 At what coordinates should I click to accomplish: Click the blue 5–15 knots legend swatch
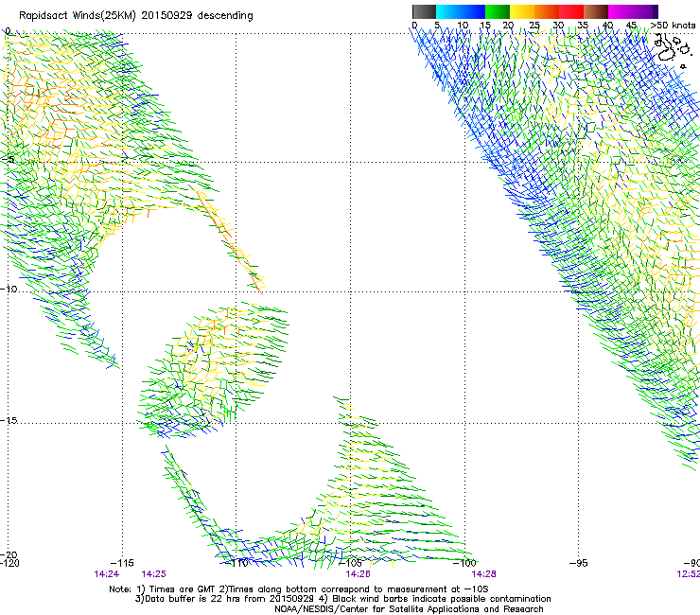tap(461, 11)
